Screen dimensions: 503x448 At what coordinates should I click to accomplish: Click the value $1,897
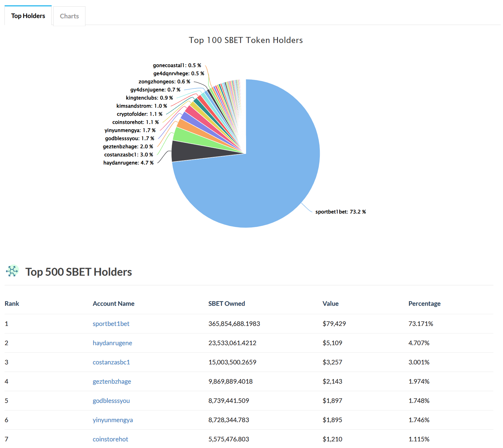(332, 401)
